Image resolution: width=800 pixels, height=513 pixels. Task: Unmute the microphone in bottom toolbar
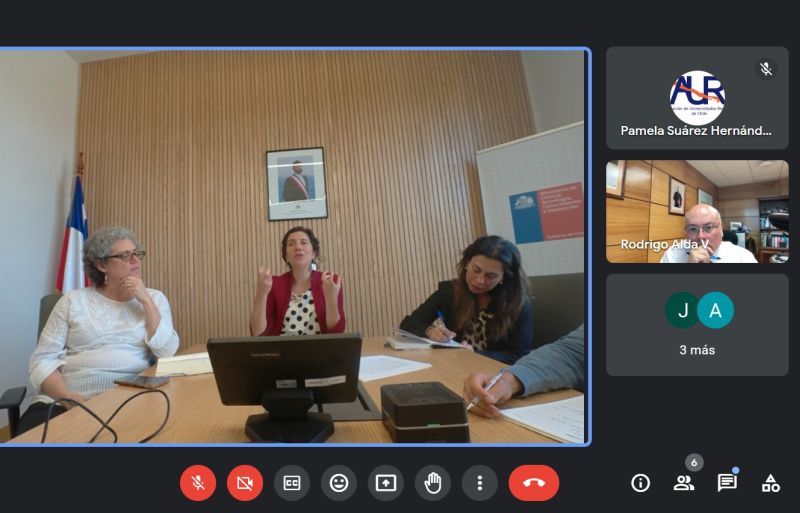[x=198, y=483]
